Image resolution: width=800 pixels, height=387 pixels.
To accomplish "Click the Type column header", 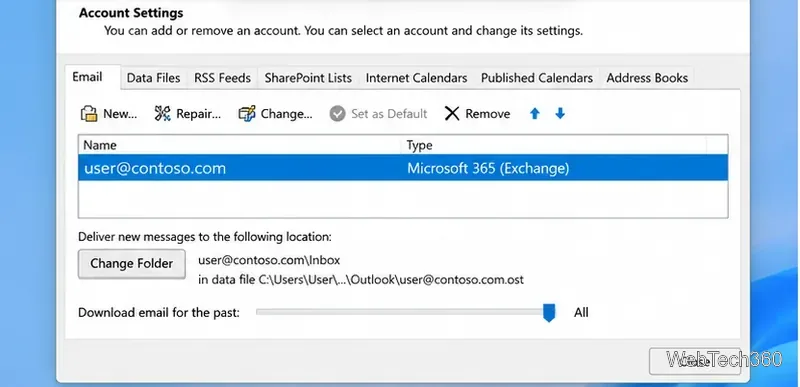I will tap(554, 145).
